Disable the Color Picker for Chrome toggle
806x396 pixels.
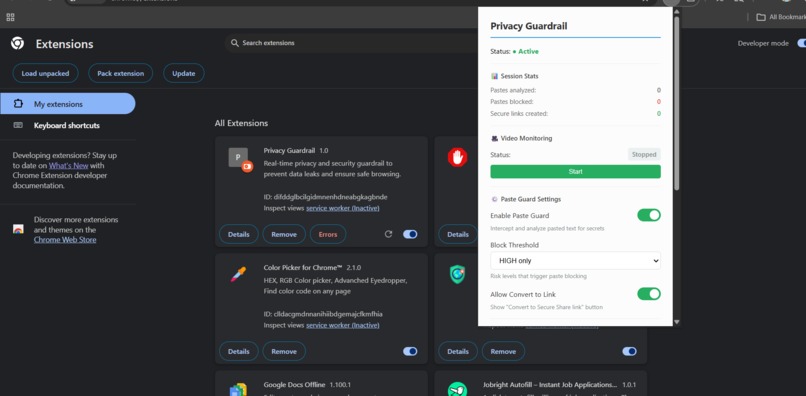pyautogui.click(x=410, y=351)
